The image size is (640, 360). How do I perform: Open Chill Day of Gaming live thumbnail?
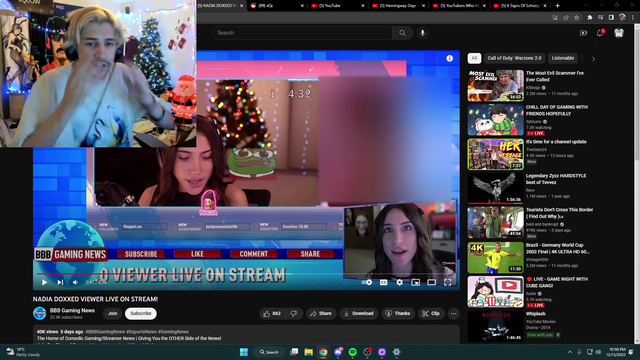[496, 120]
